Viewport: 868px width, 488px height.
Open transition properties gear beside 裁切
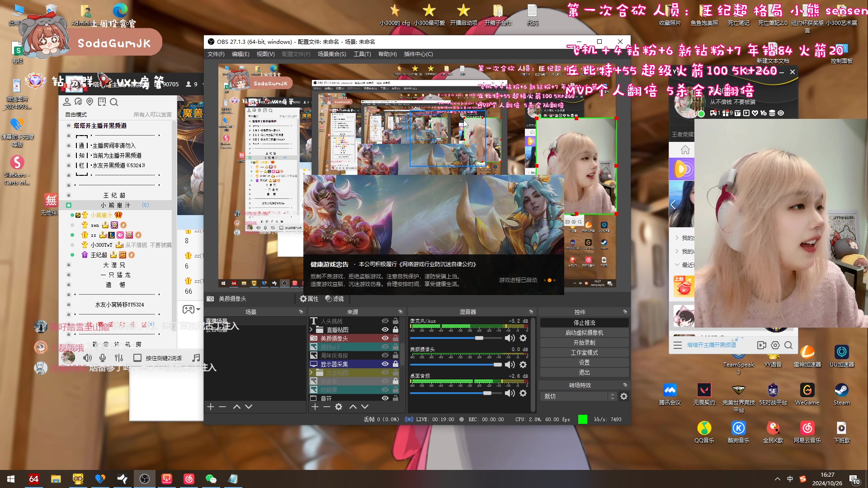(x=624, y=396)
